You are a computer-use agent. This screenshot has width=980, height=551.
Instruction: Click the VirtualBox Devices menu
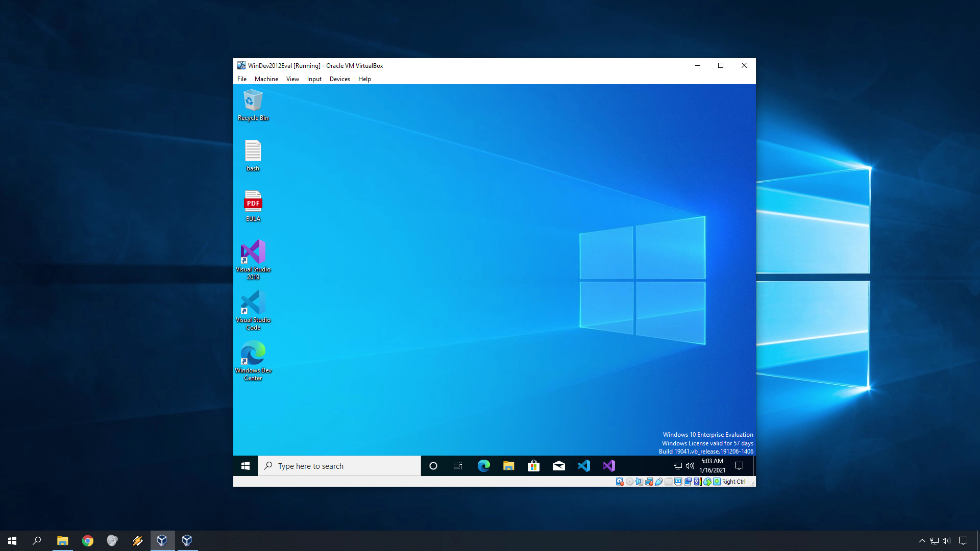[338, 79]
